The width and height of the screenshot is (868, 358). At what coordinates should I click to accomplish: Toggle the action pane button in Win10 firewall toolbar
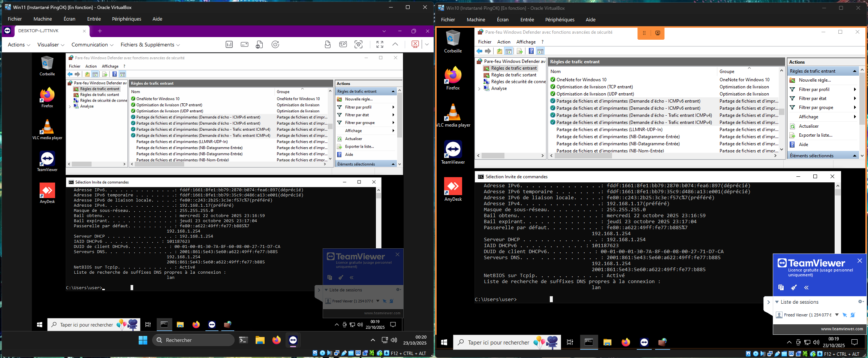pos(540,51)
